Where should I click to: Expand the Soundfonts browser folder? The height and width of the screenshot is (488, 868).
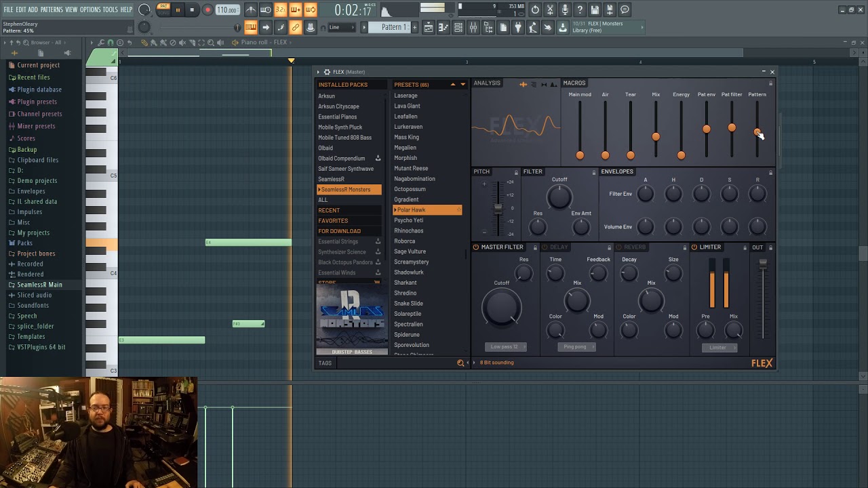(x=33, y=306)
